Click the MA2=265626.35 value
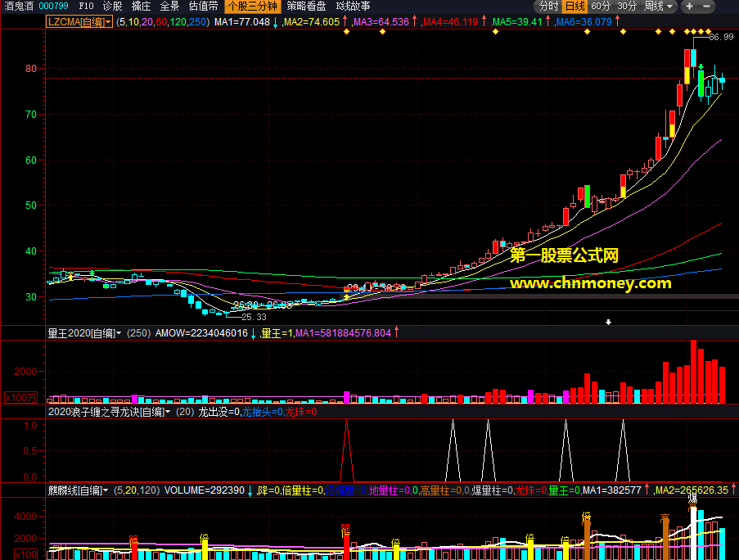The width and height of the screenshot is (739, 560). point(692,490)
